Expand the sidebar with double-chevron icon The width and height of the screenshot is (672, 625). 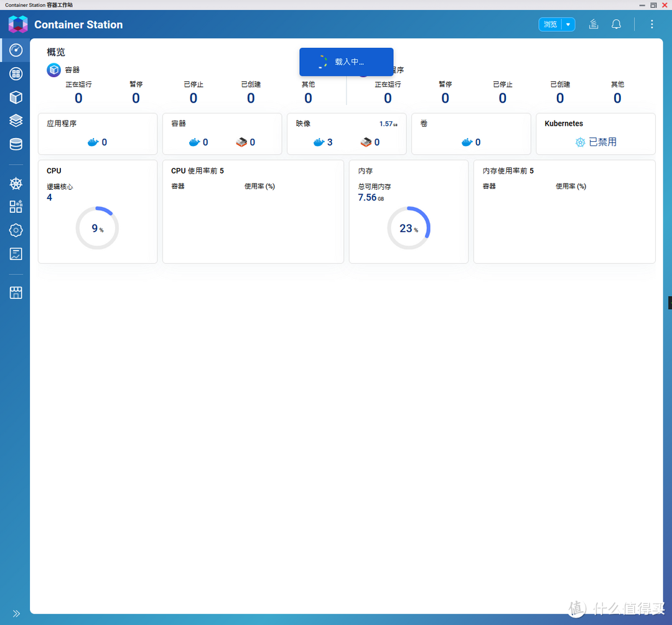click(x=16, y=613)
